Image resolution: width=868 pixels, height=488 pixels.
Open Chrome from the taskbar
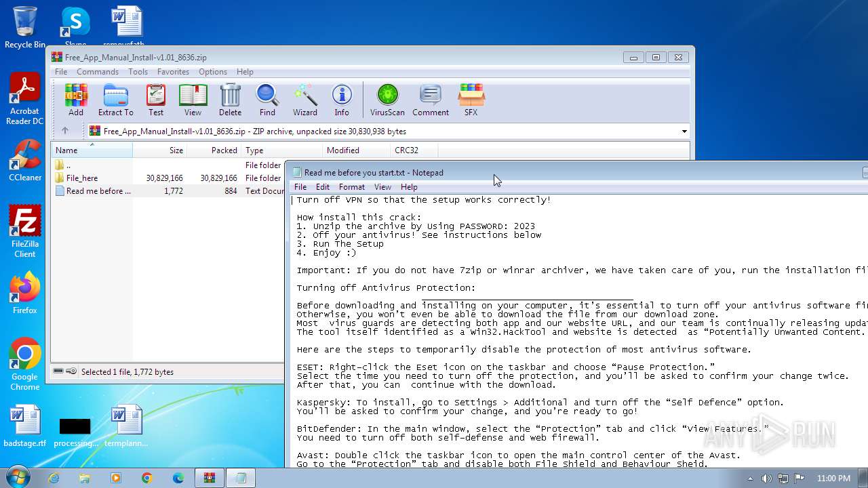(x=147, y=478)
